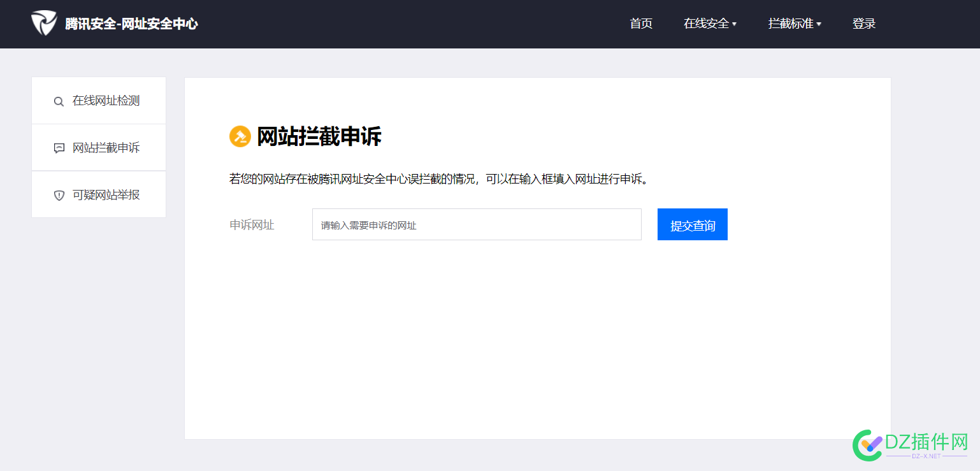The width and height of the screenshot is (980, 471).
Task: Select 网站拦截申诉 in the sidebar
Action: 99,148
